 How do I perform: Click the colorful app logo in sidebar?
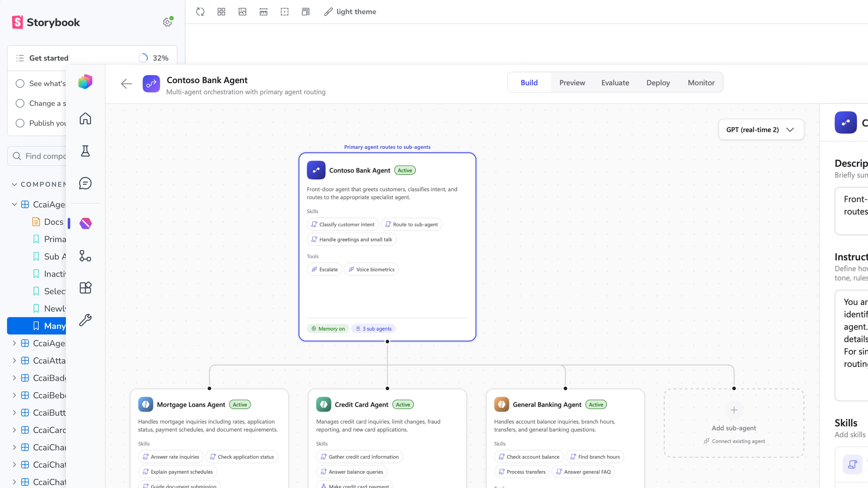[85, 82]
